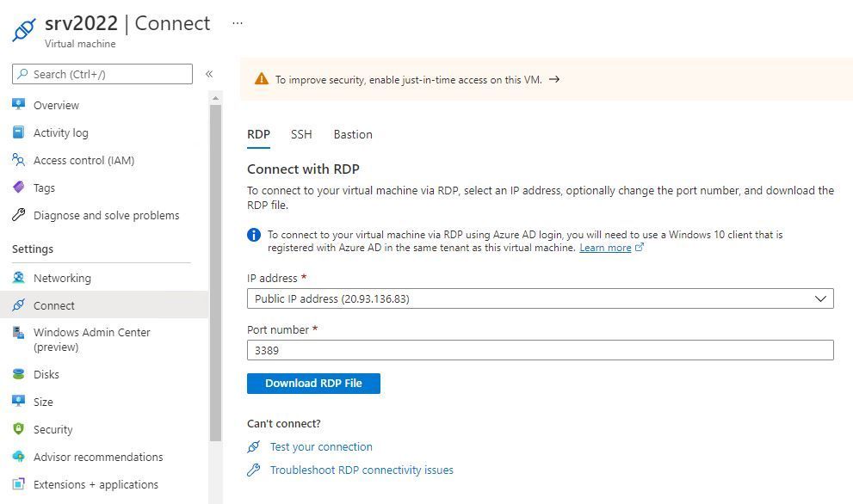Click the Diagnose and solve problems wrench icon
This screenshot has width=853, height=504.
coord(18,215)
